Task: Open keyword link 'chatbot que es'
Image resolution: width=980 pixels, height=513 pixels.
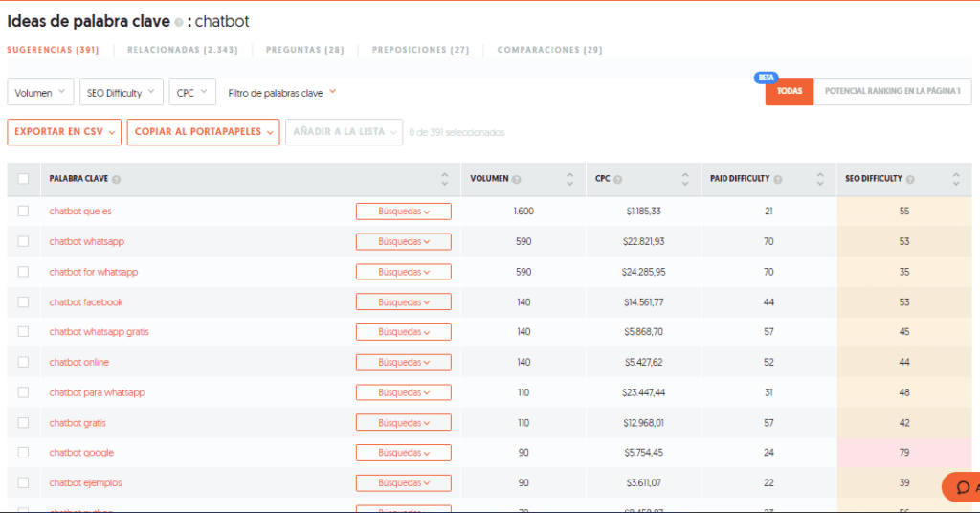Action: click(80, 212)
